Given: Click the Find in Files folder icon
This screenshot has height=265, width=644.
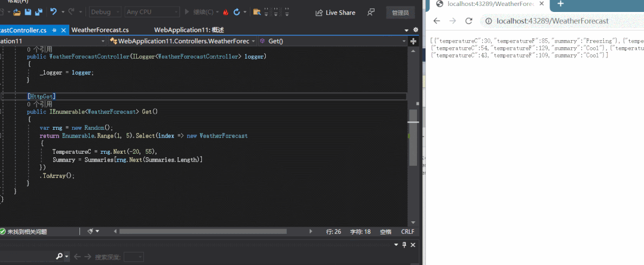Looking at the screenshot, I should coord(257,12).
